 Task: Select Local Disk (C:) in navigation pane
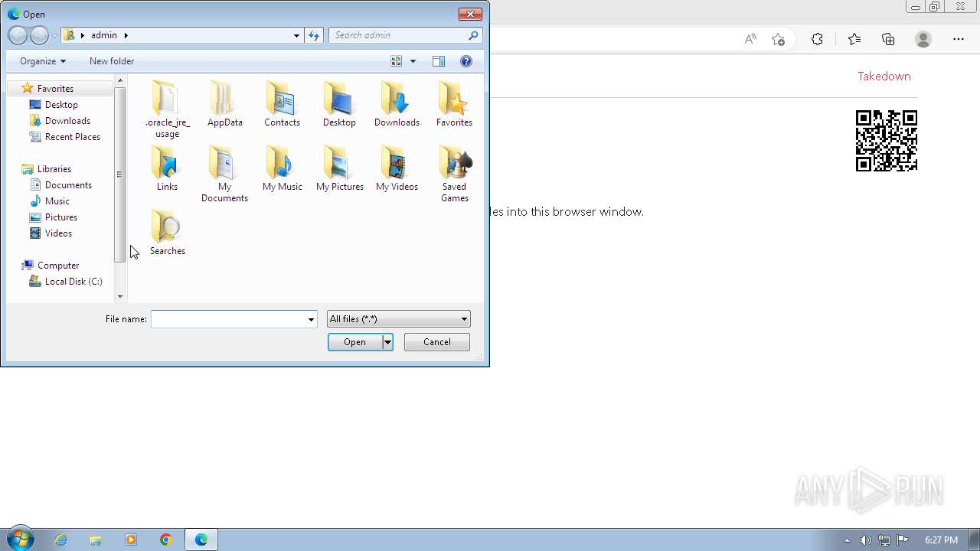73,282
